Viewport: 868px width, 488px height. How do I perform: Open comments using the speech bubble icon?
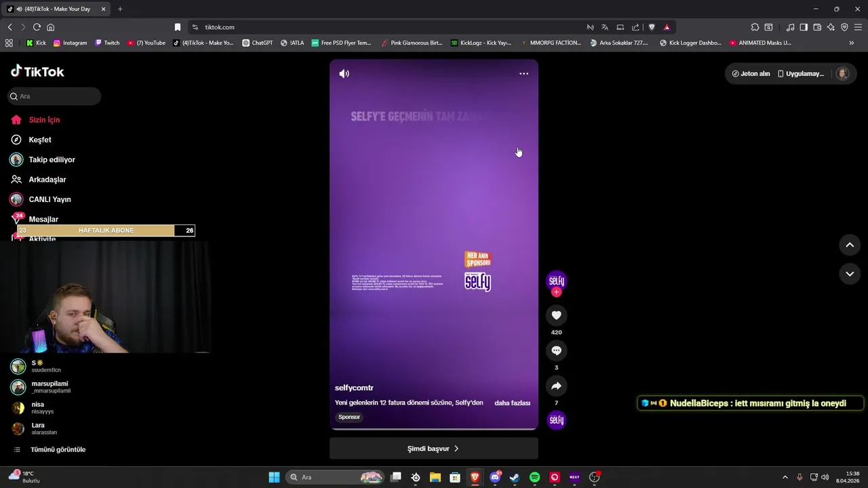tap(556, 350)
